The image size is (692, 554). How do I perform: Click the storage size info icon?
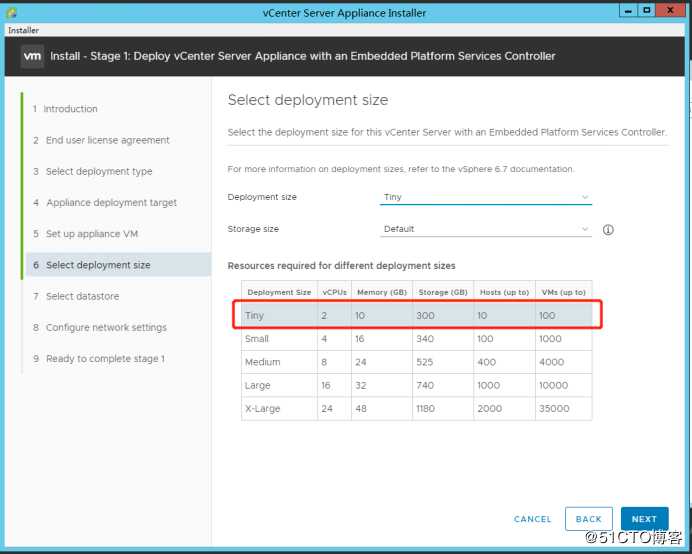tap(608, 230)
